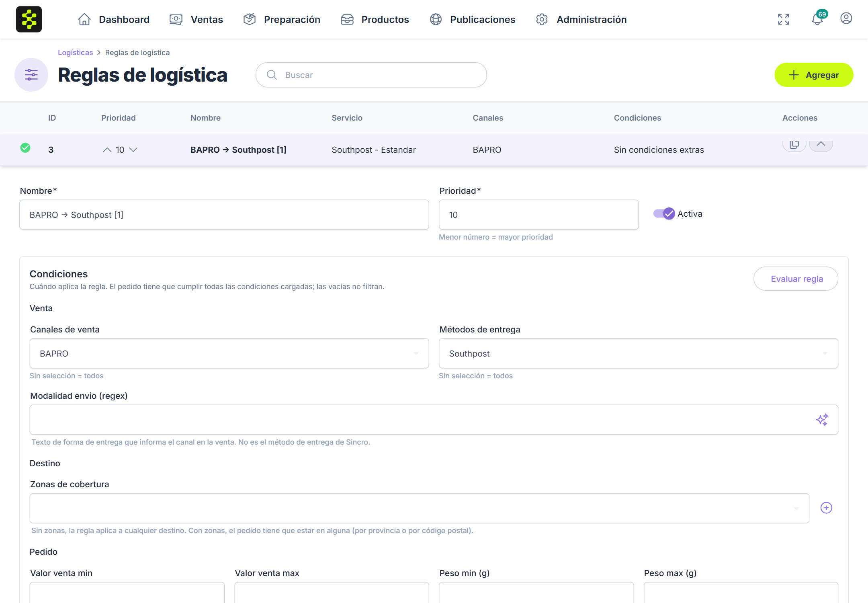Toggle fullscreen mode icon
This screenshot has height=603, width=868.
pos(784,19)
